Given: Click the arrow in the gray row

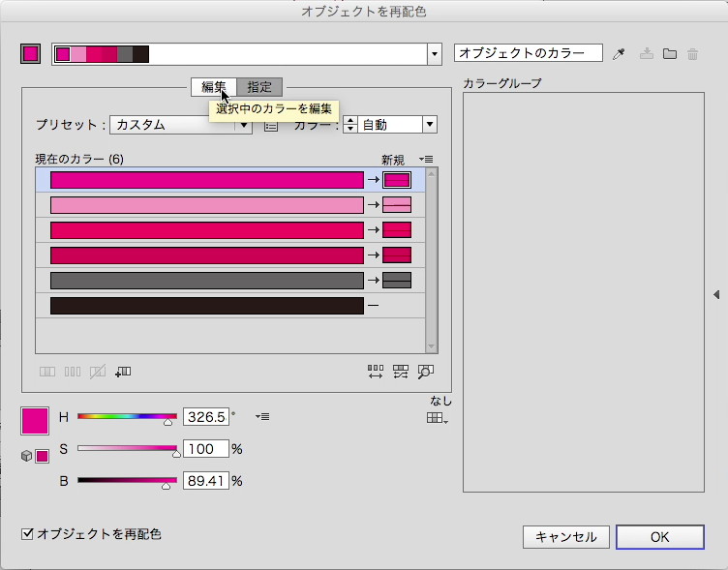Looking at the screenshot, I should pyautogui.click(x=374, y=281).
